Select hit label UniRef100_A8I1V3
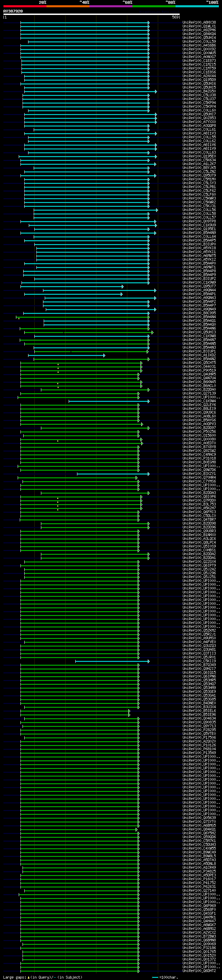 [x=199, y=133]
